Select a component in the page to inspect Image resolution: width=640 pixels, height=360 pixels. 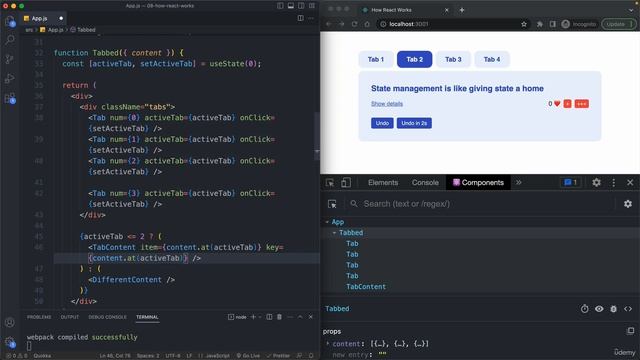point(332,204)
